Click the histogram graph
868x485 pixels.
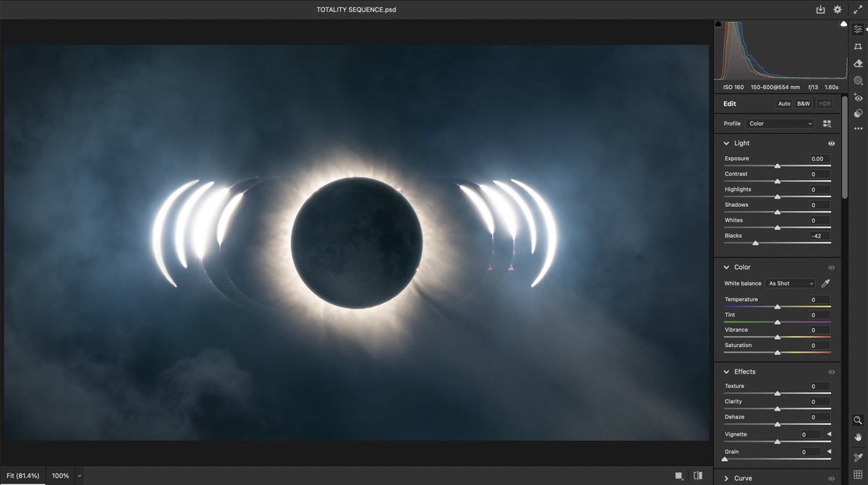[x=780, y=50]
